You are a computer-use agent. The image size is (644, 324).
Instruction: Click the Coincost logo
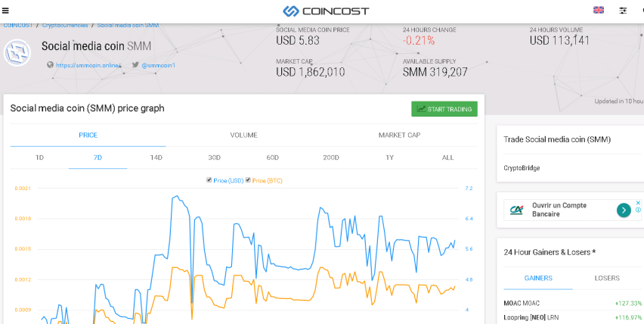[x=326, y=11]
